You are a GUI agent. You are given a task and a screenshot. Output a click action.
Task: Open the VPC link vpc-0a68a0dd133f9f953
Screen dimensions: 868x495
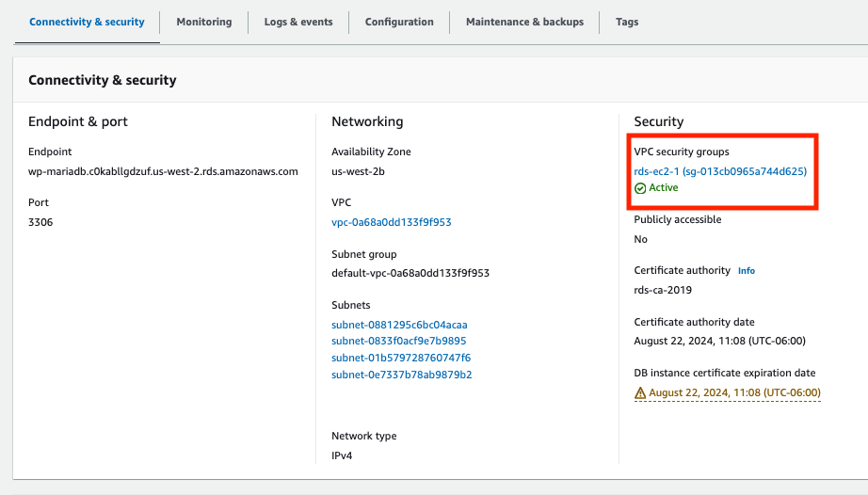(x=392, y=222)
